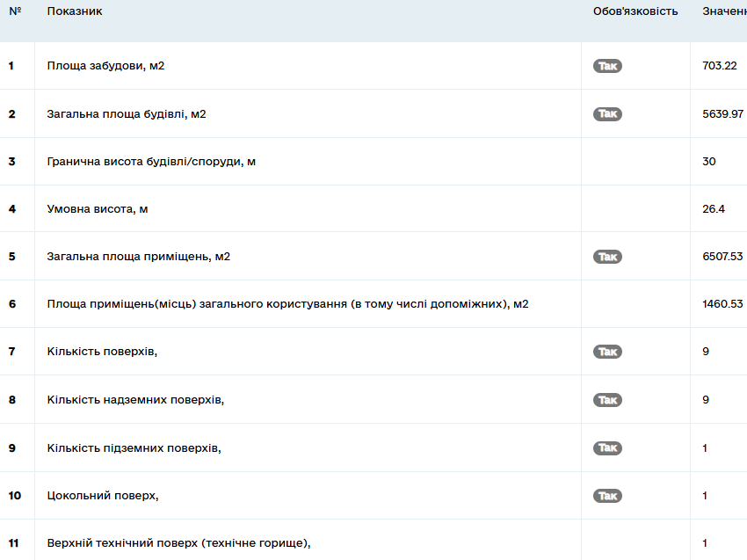Click the 'Так' badge for Загальна площа будівлі
Viewport: 747px width, 560px height.
coord(607,114)
